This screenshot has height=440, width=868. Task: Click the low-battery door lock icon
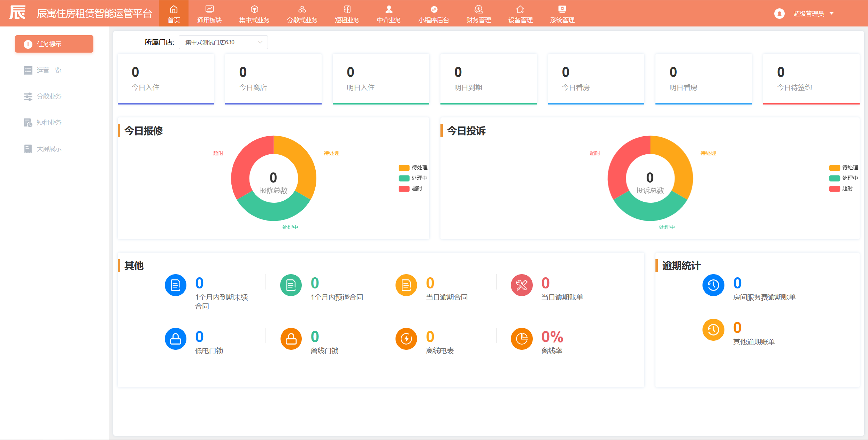pos(176,338)
